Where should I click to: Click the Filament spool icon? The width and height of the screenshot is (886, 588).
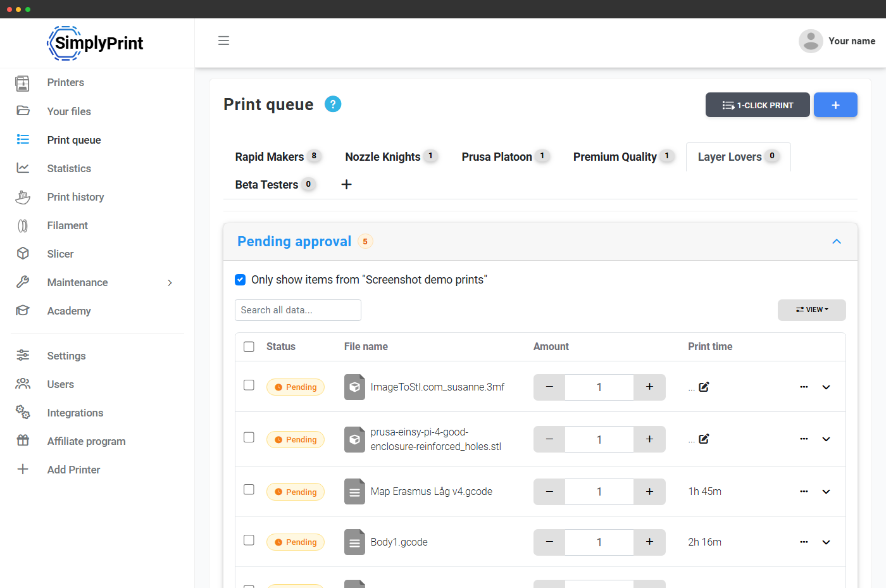[23, 225]
